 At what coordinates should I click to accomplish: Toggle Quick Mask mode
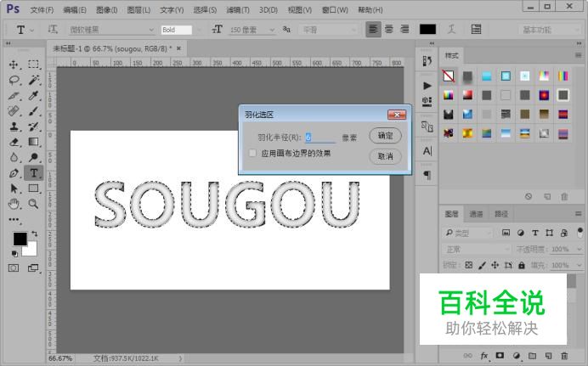coord(14,268)
